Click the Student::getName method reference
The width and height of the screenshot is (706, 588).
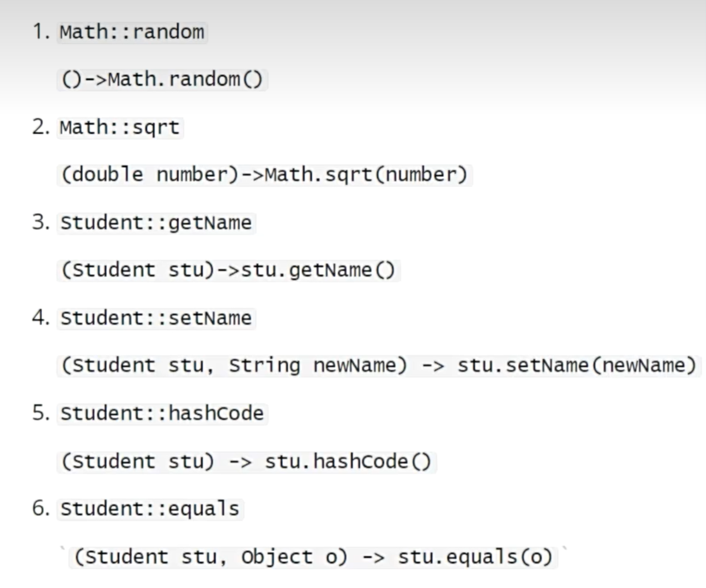[156, 223]
